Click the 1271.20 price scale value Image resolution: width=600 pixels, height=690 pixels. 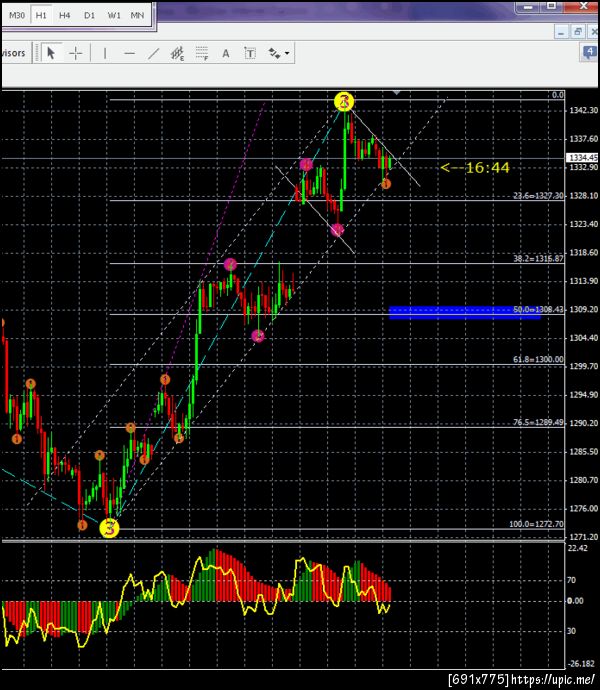pos(584,537)
